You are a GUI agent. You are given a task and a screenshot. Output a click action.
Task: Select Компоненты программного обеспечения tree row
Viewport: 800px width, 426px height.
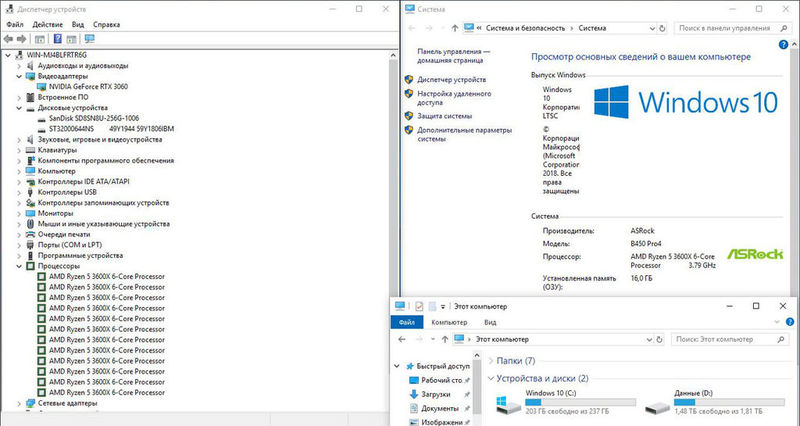[x=106, y=161]
